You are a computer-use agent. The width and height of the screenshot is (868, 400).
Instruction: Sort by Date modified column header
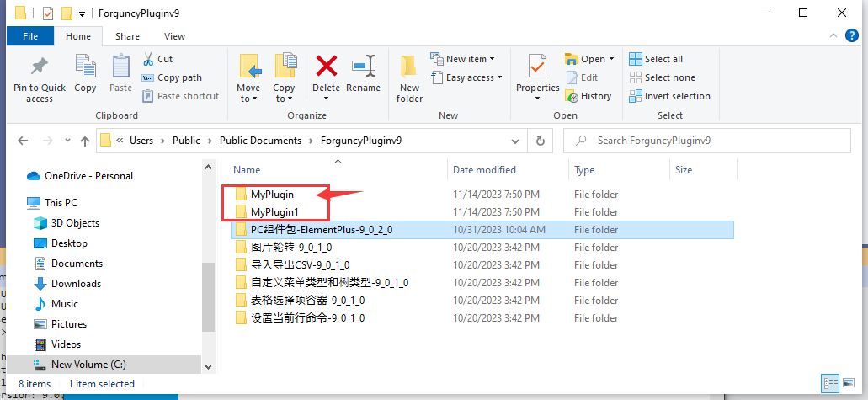point(484,170)
